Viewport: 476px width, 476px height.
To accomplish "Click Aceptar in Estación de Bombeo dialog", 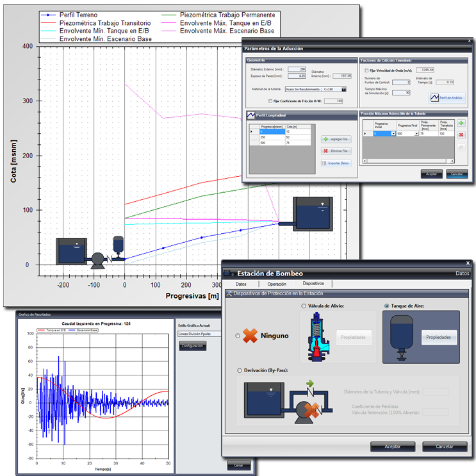I will click(393, 447).
